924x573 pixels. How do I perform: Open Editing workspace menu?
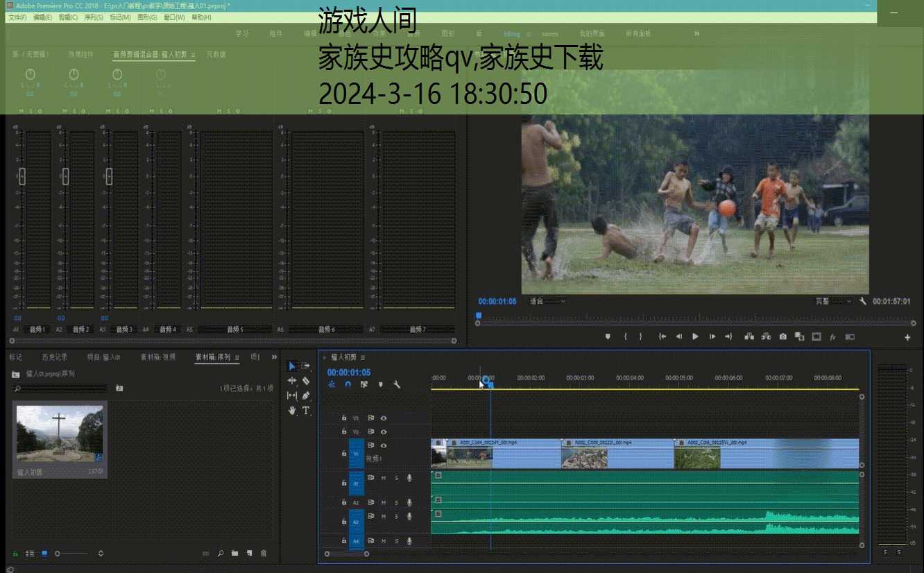pos(529,34)
